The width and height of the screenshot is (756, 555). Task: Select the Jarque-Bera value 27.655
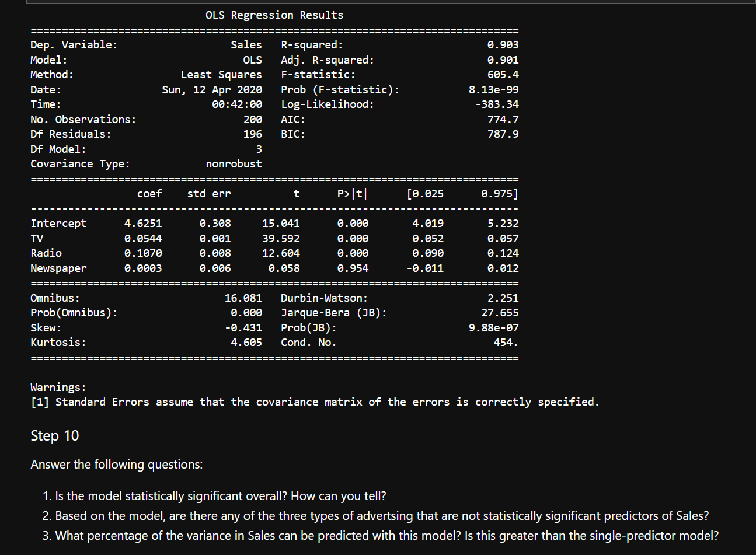tap(501, 312)
